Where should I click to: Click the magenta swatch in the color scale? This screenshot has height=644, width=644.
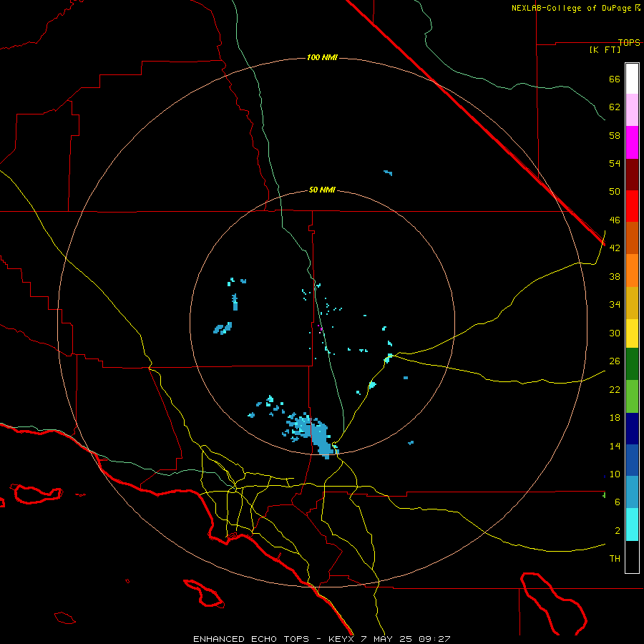click(x=632, y=142)
